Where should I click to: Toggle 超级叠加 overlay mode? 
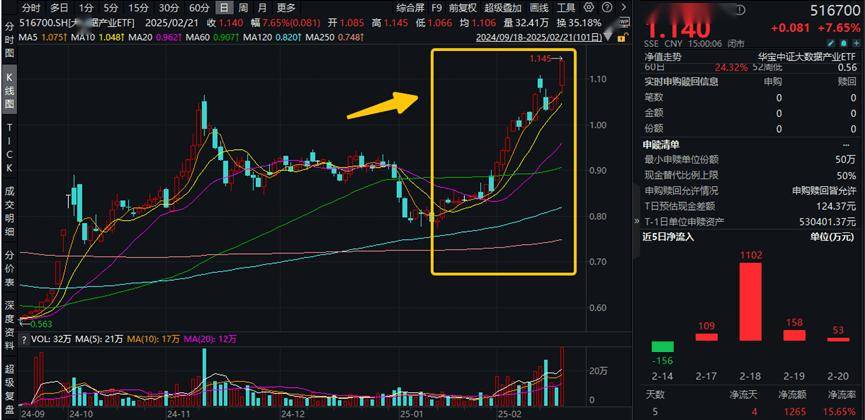click(504, 7)
